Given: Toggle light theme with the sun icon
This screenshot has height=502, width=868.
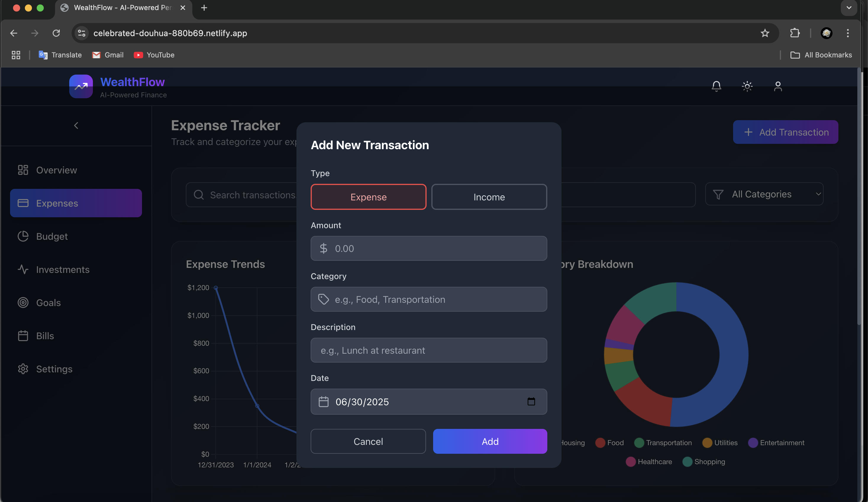Looking at the screenshot, I should point(747,86).
